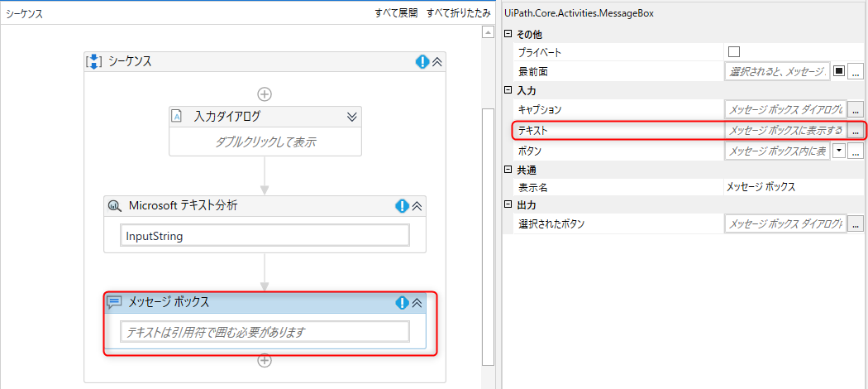Click the メッセージ ボックス activity title

click(169, 302)
